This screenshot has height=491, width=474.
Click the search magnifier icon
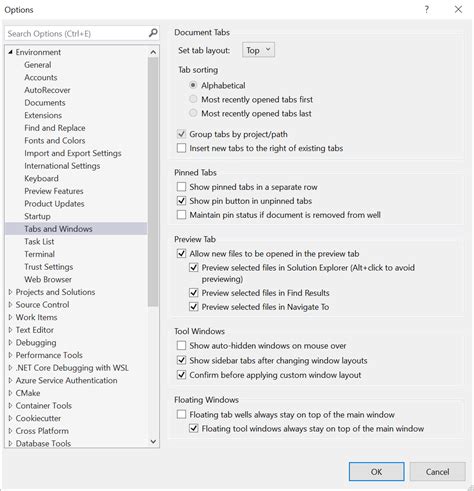pos(153,33)
